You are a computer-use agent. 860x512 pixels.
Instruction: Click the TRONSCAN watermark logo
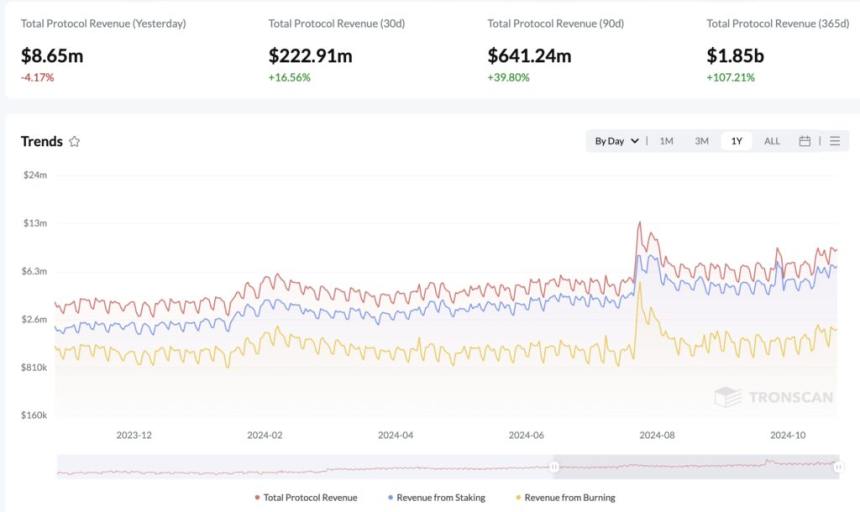773,397
